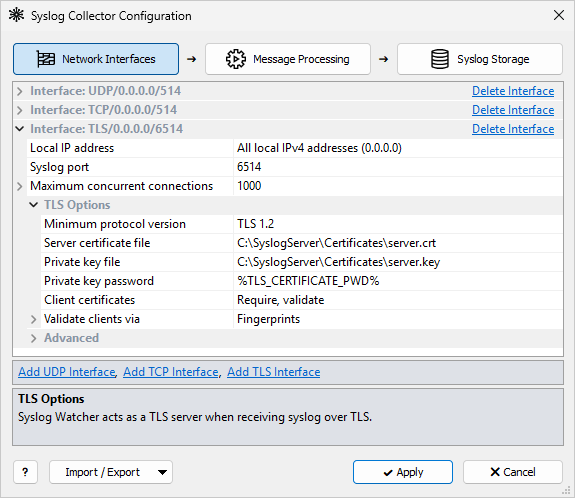The width and height of the screenshot is (575, 498).
Task: Click the window resize grip corner
Action: (x=567, y=490)
